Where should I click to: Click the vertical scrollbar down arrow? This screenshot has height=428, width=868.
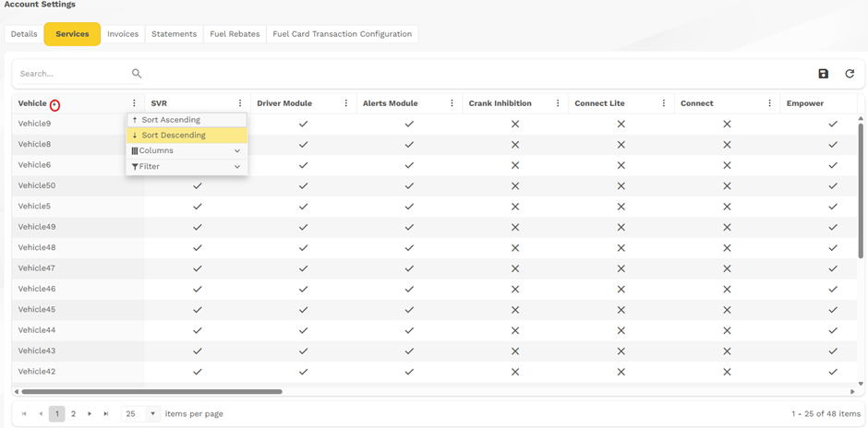tap(861, 383)
